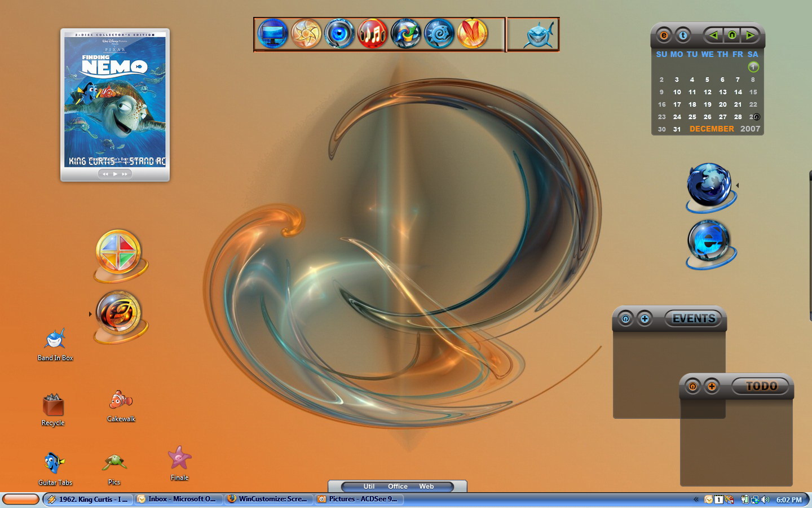Click play on the Finding Nemo player

[x=115, y=174]
